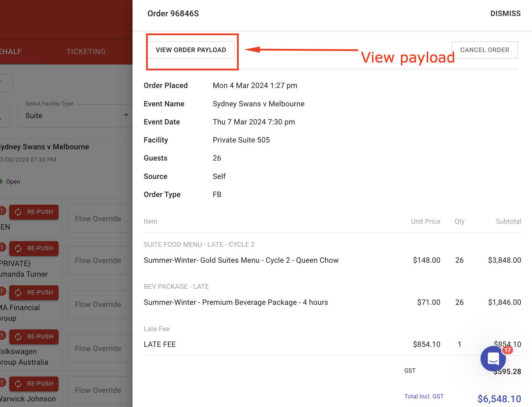The image size is (532, 407).
Task: Click error alert icon beside Volkswagen row
Action: 2,335
